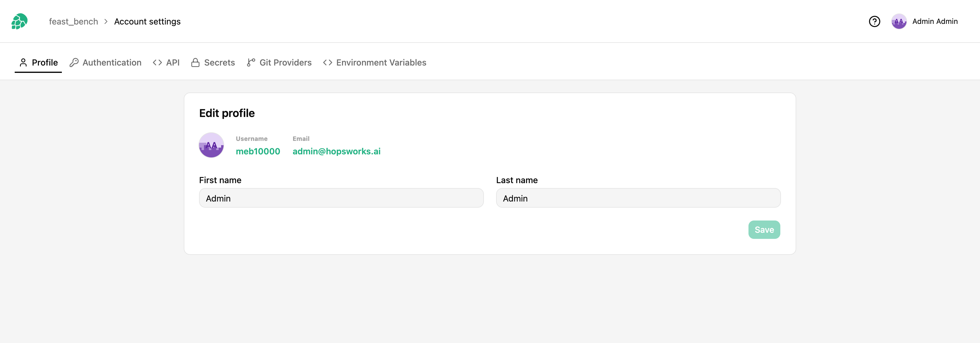Click the email admin@hopsworks.ai
Image resolution: width=980 pixels, height=343 pixels.
(336, 151)
